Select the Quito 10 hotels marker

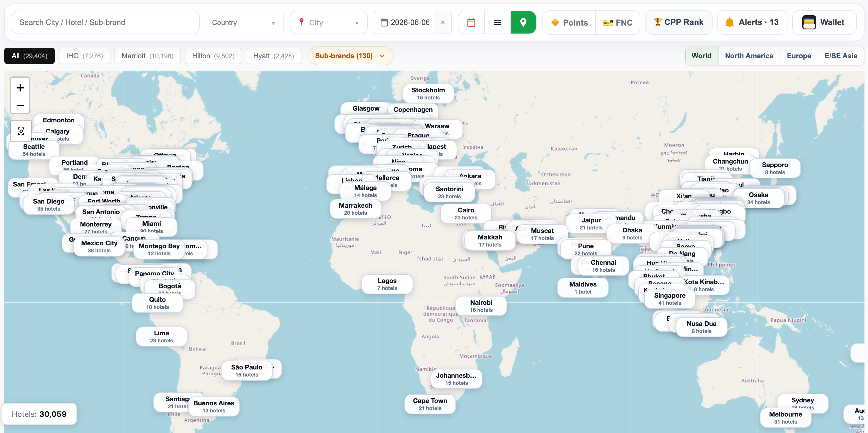tap(157, 303)
